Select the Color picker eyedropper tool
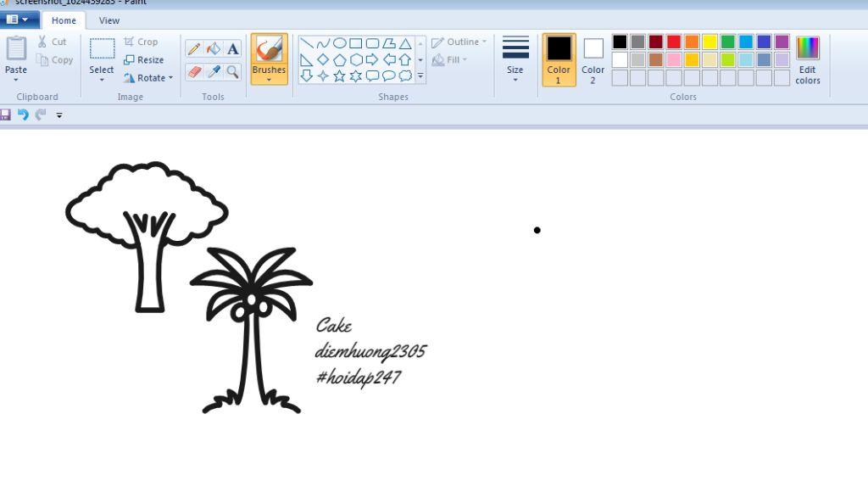Image resolution: width=868 pixels, height=481 pixels. [213, 71]
